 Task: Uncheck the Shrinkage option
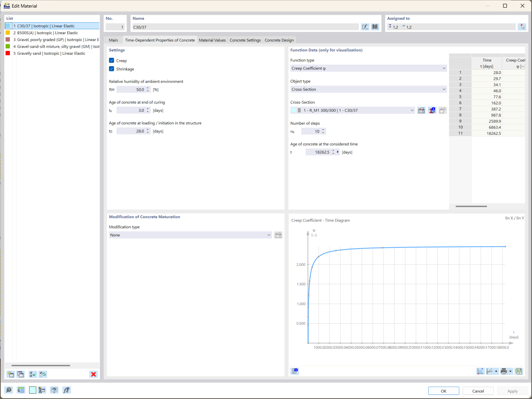[111, 69]
